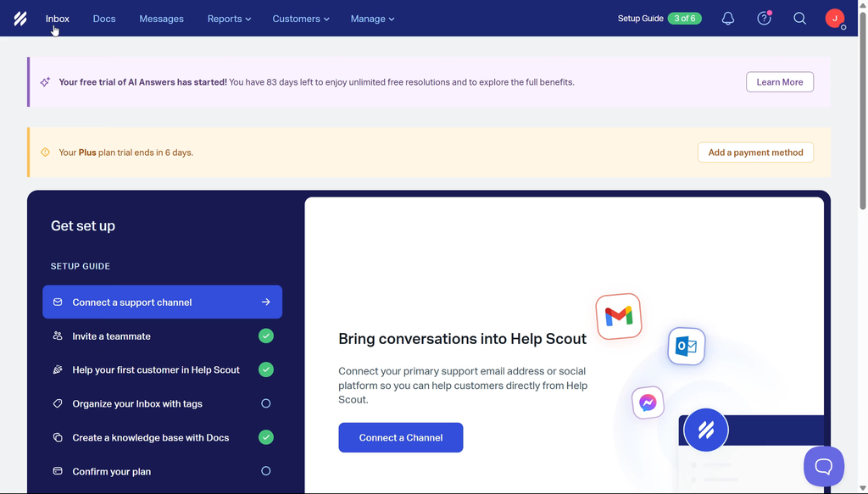Go to the Docs tab
Screen dimensions: 868x494
104,19
